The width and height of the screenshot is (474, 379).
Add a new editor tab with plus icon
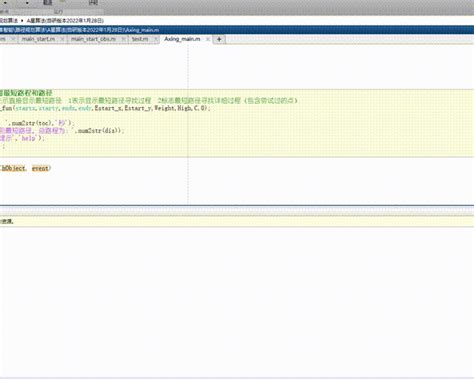tap(219, 39)
